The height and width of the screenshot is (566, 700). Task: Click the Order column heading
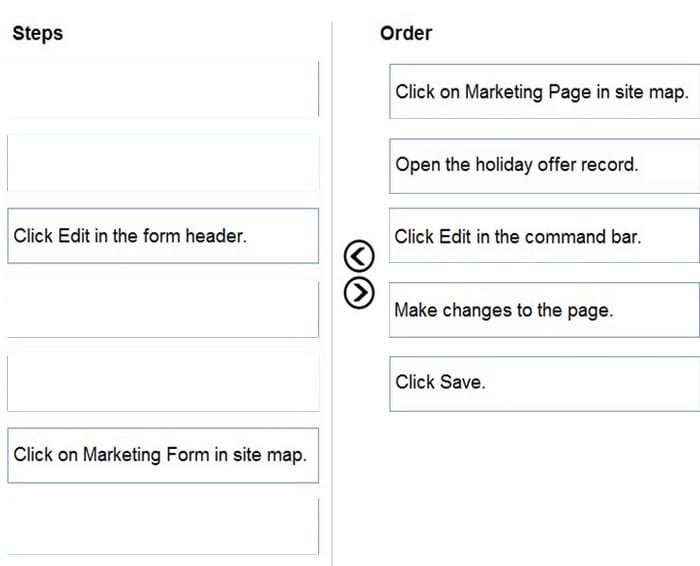tap(406, 33)
